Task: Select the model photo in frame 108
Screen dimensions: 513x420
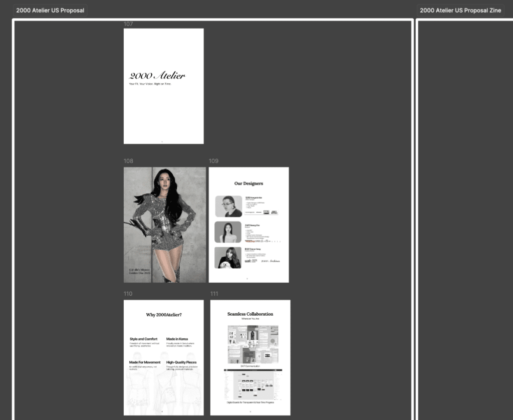Action: (165, 225)
